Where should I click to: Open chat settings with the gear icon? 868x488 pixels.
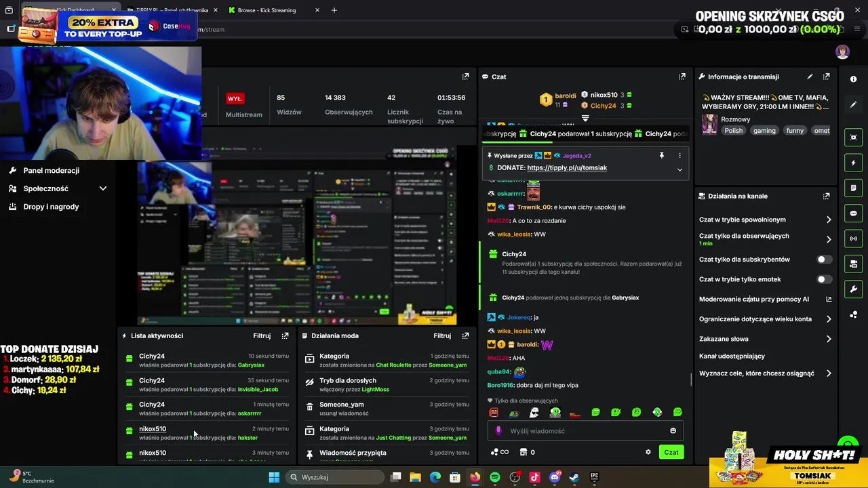648,452
